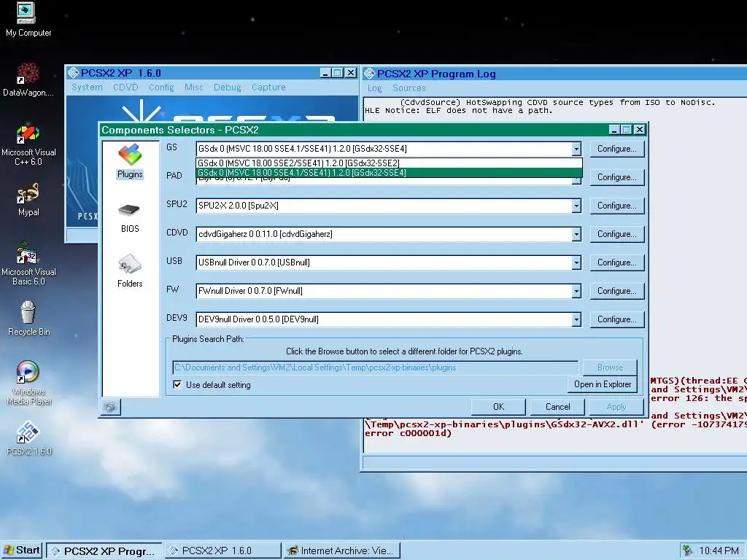Click the system tray icon near clock

(x=687, y=551)
